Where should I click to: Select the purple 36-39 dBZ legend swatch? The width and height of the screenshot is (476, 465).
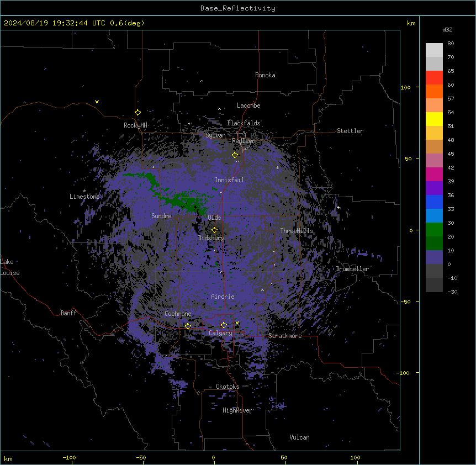click(x=434, y=188)
